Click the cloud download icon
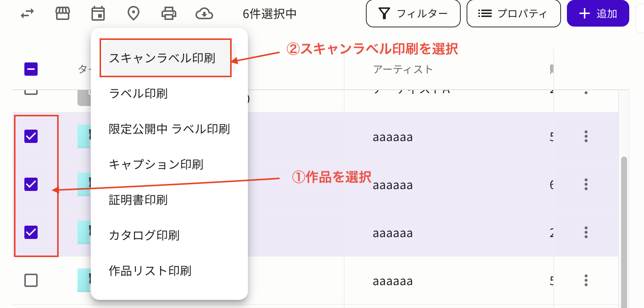 click(x=204, y=14)
